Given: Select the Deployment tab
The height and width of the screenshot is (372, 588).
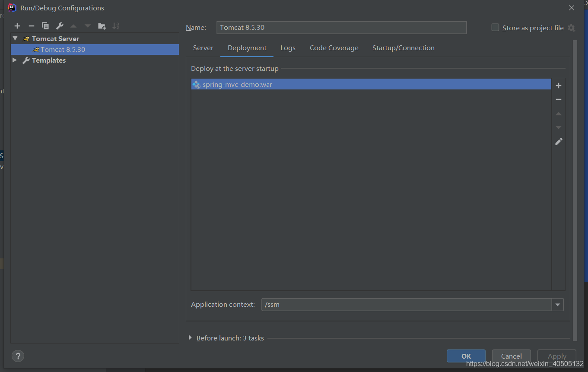Looking at the screenshot, I should pos(247,48).
